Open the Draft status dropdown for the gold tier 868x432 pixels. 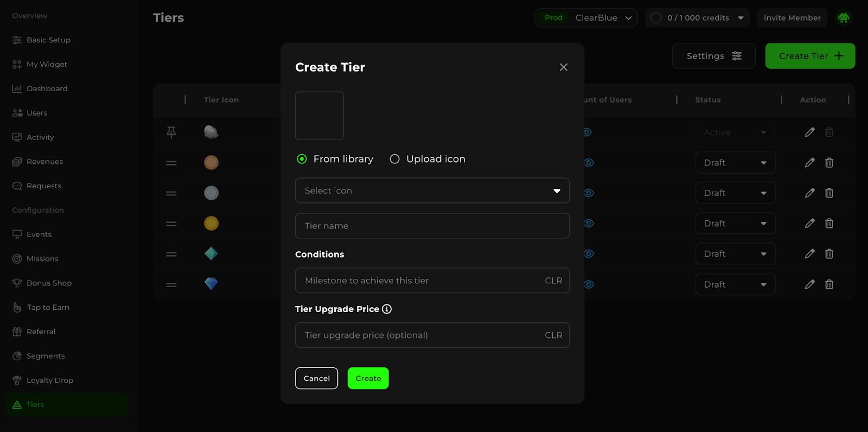click(735, 224)
